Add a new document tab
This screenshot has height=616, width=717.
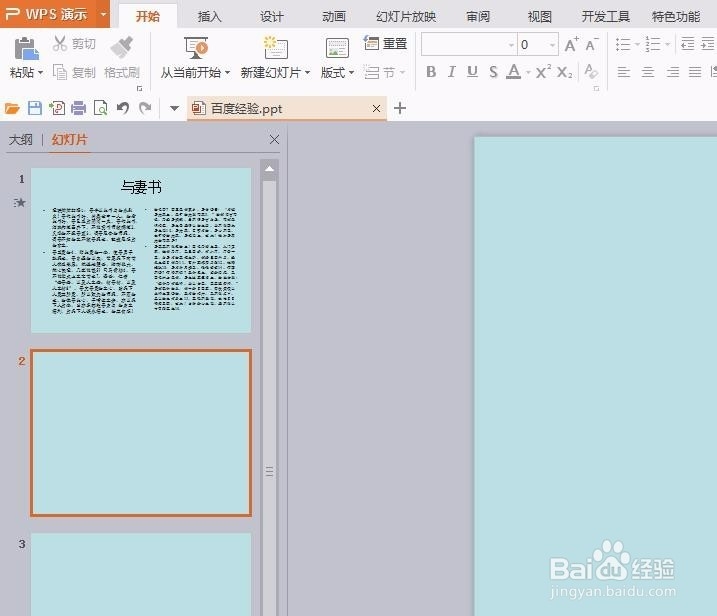400,108
